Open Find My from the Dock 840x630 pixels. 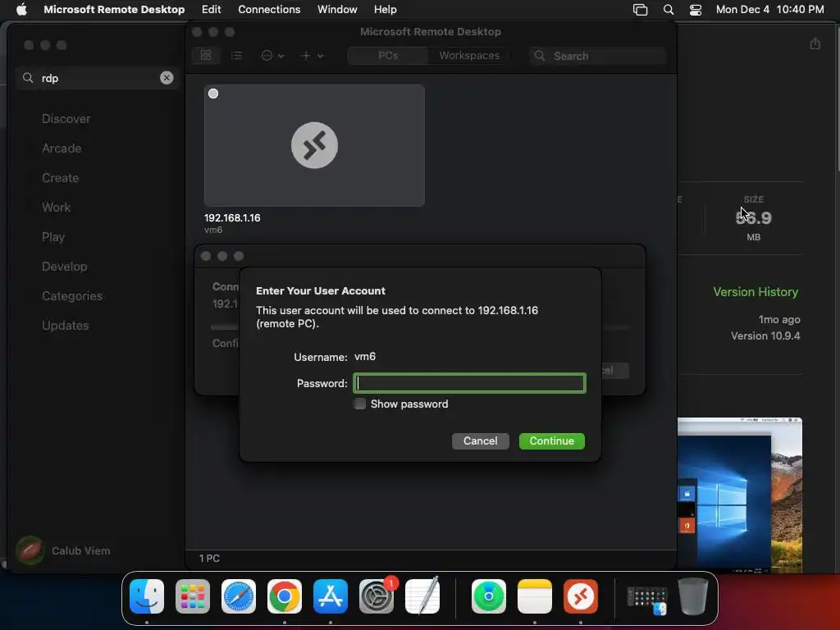(489, 596)
